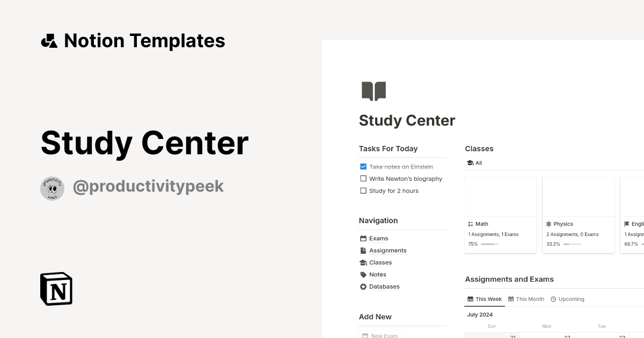644x338 pixels.
Task: Click the @productivitypeek creator avatar
Action: (52, 188)
